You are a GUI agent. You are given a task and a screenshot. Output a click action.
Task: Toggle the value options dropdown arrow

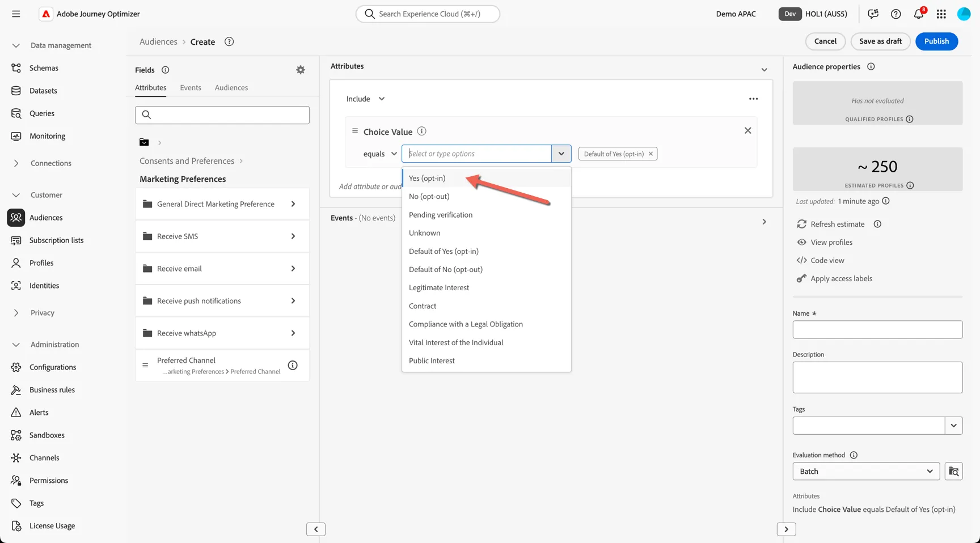coord(561,154)
